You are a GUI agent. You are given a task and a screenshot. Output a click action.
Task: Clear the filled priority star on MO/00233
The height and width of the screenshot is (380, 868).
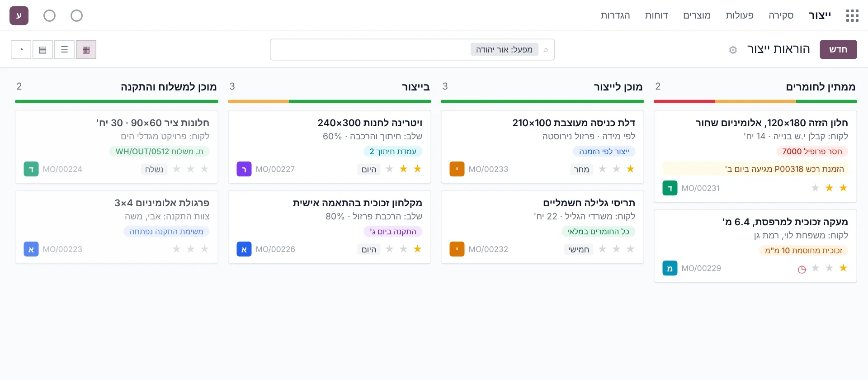click(630, 169)
